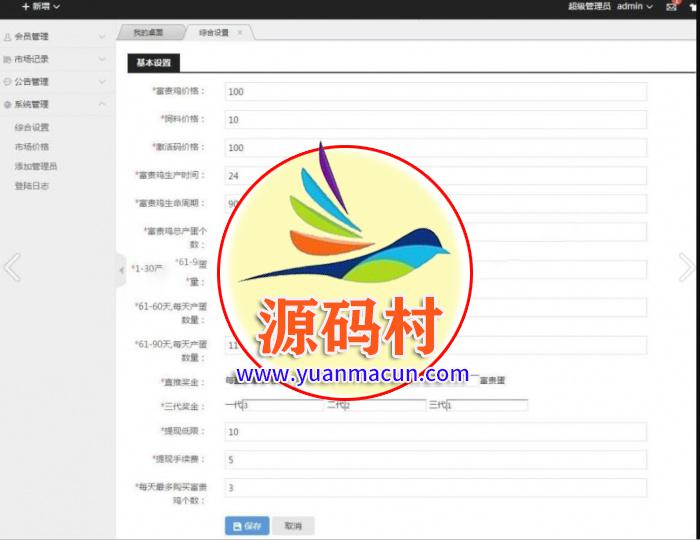Open 综合设置 in the sidebar
The width and height of the screenshot is (700, 540).
[x=32, y=127]
